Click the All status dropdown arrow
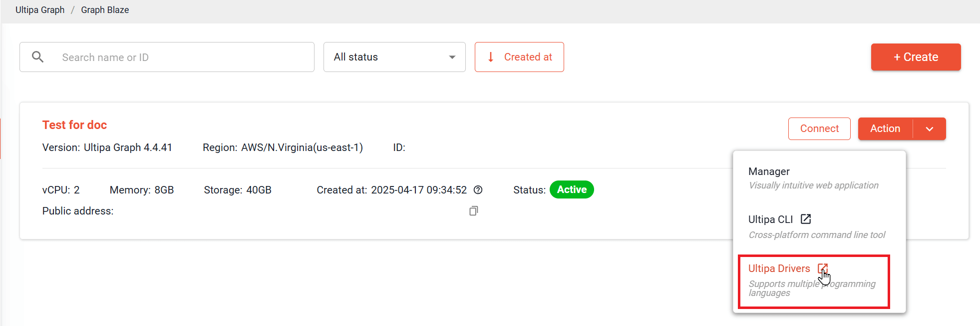This screenshot has height=326, width=980. [x=452, y=57]
